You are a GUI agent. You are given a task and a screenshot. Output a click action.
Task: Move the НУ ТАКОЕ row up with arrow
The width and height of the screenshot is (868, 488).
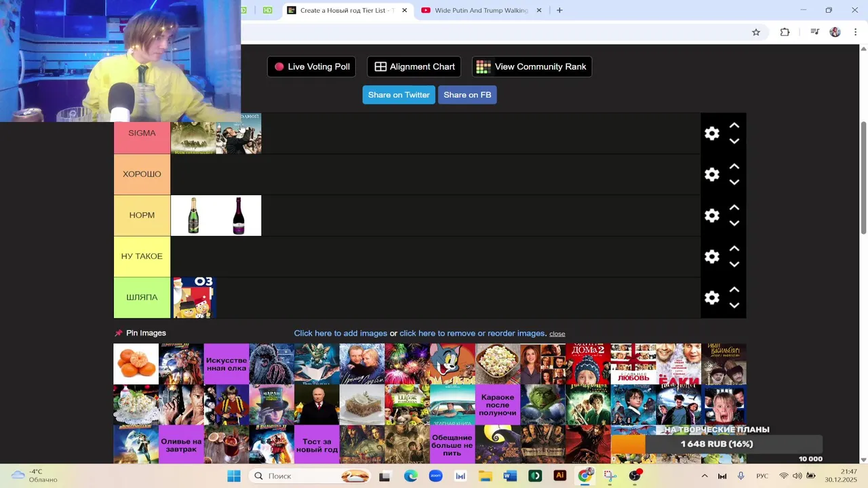point(734,249)
